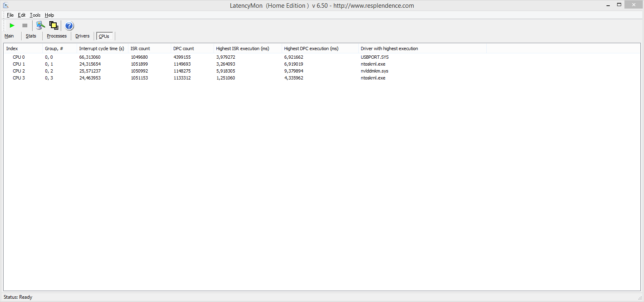Open the Help menu
The image size is (644, 302).
49,15
